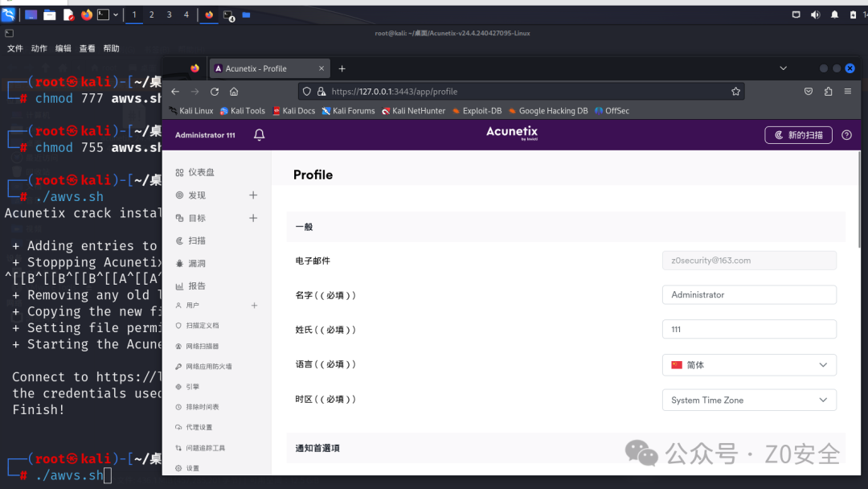Open Exploit-DB bookmark
The width and height of the screenshot is (868, 489).
pos(477,111)
